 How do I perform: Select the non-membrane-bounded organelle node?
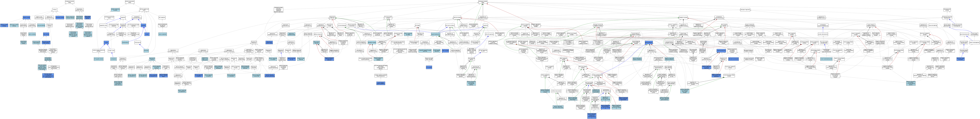[x=133, y=25]
